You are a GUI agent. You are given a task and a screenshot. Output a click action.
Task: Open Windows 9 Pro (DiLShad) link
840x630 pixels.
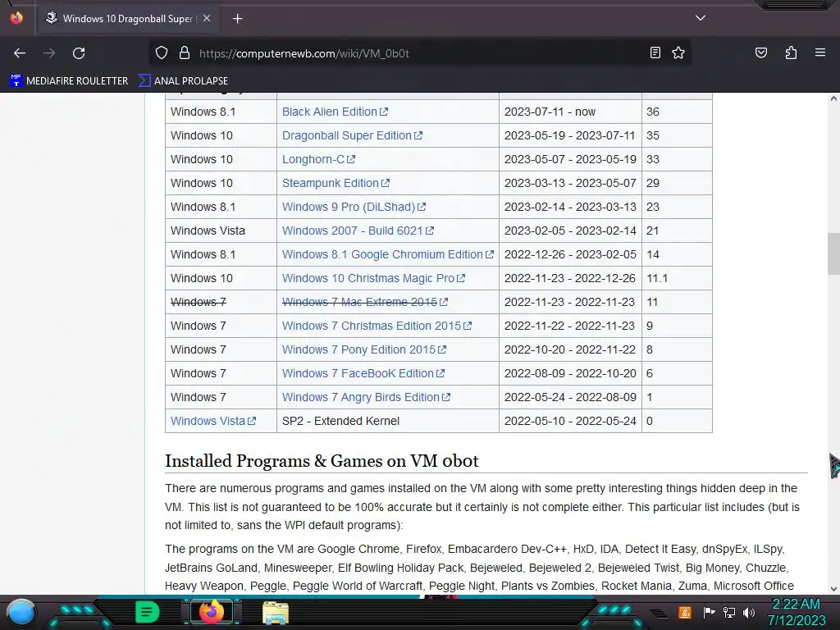[354, 207]
